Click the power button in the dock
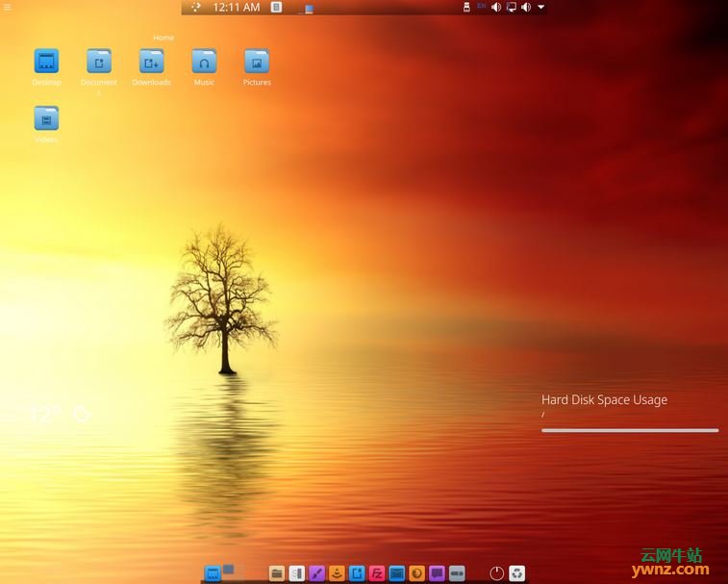The height and width of the screenshot is (584, 728). [x=496, y=573]
